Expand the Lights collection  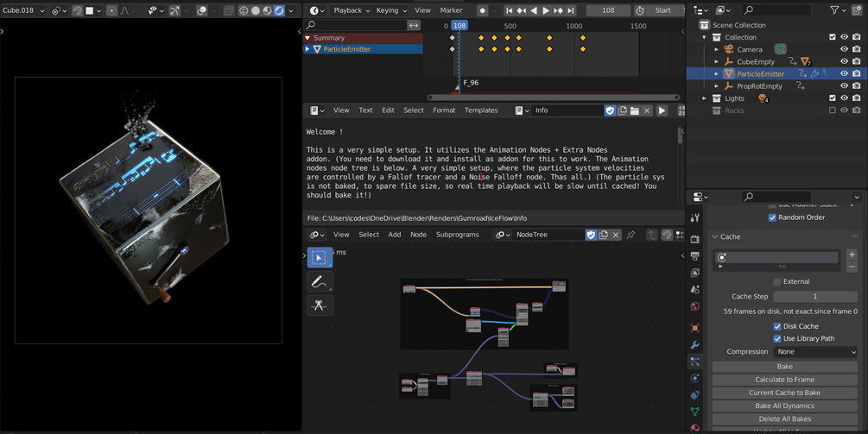click(704, 97)
